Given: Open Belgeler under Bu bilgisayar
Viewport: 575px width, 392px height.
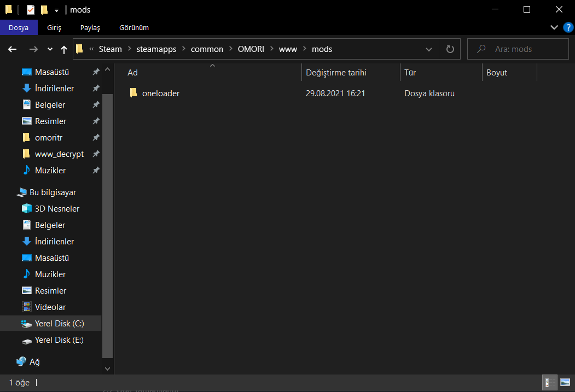Looking at the screenshot, I should point(50,225).
